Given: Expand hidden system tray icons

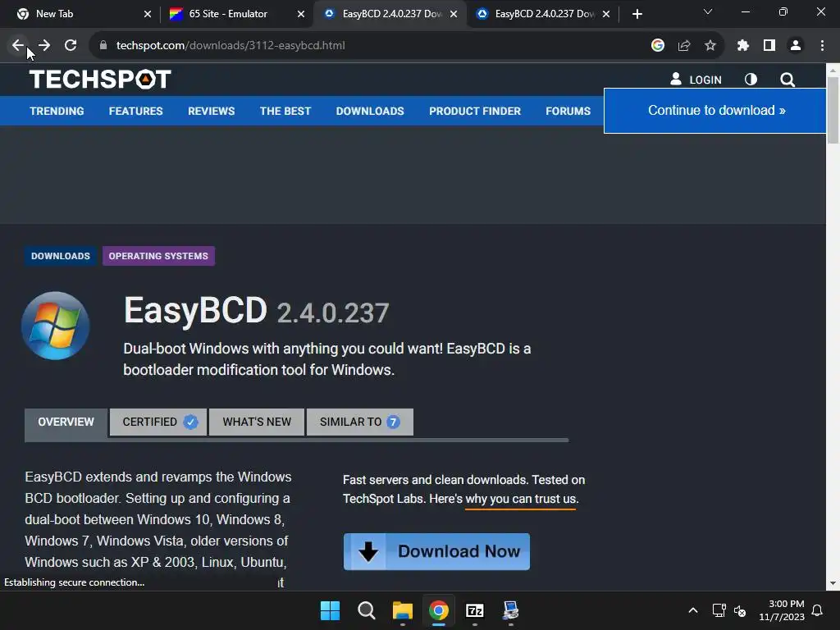Looking at the screenshot, I should [692, 610].
